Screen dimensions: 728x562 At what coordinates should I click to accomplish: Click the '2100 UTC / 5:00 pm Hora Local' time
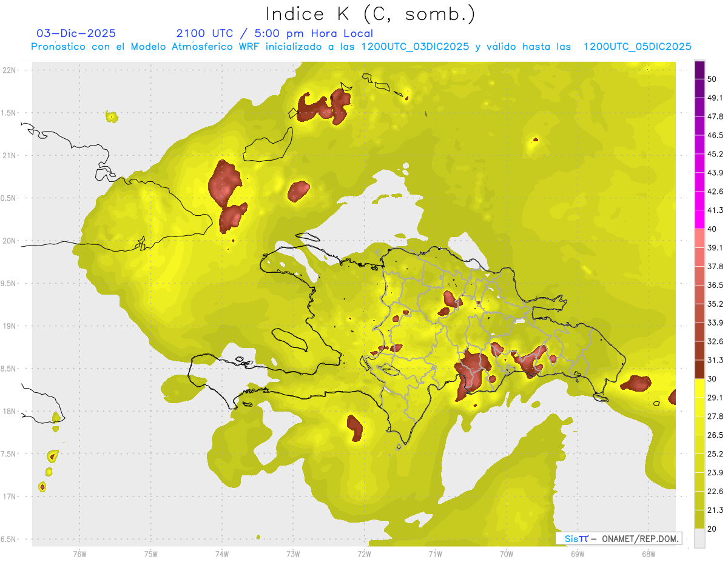(x=274, y=33)
